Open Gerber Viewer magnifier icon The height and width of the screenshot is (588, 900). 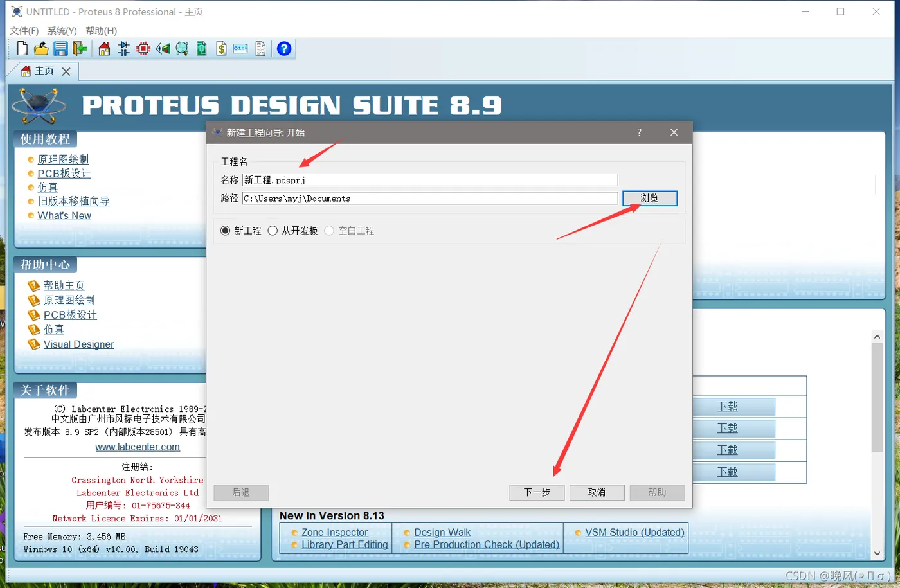pos(182,49)
